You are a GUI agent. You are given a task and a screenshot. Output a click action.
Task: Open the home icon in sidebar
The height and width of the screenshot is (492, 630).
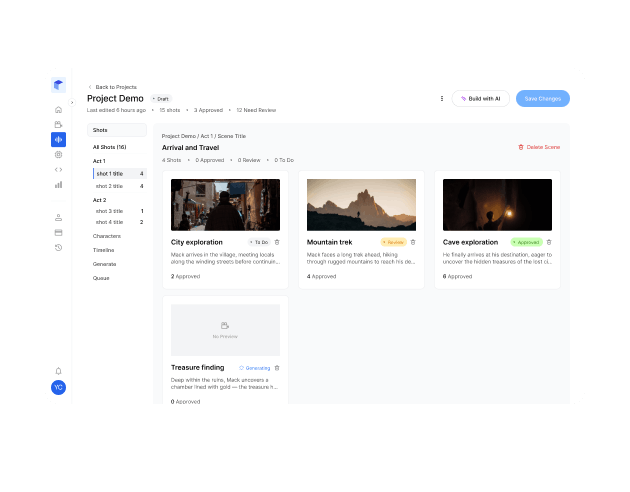click(x=58, y=110)
